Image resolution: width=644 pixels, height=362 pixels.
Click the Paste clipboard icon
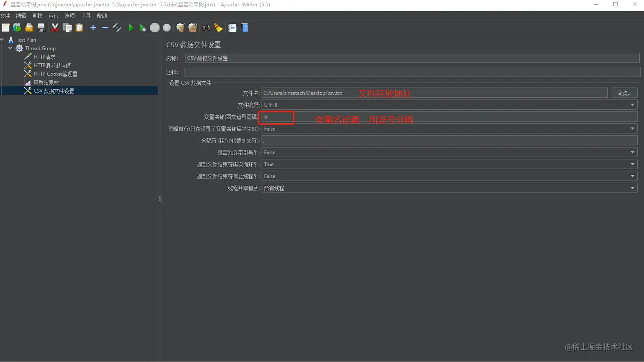pos(79,28)
